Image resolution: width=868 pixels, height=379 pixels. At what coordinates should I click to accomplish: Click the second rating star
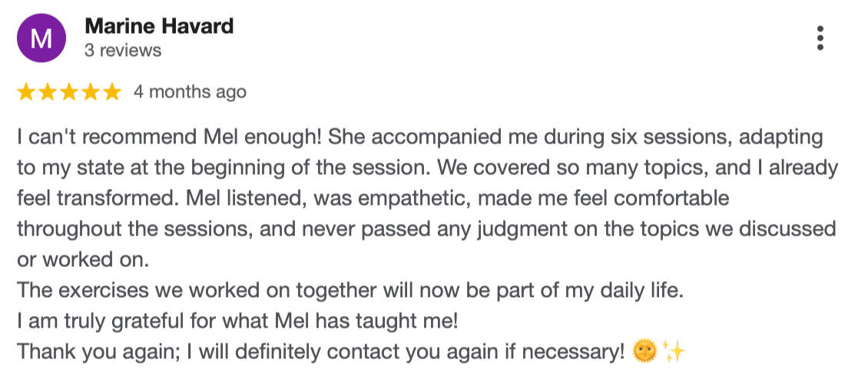(x=48, y=92)
